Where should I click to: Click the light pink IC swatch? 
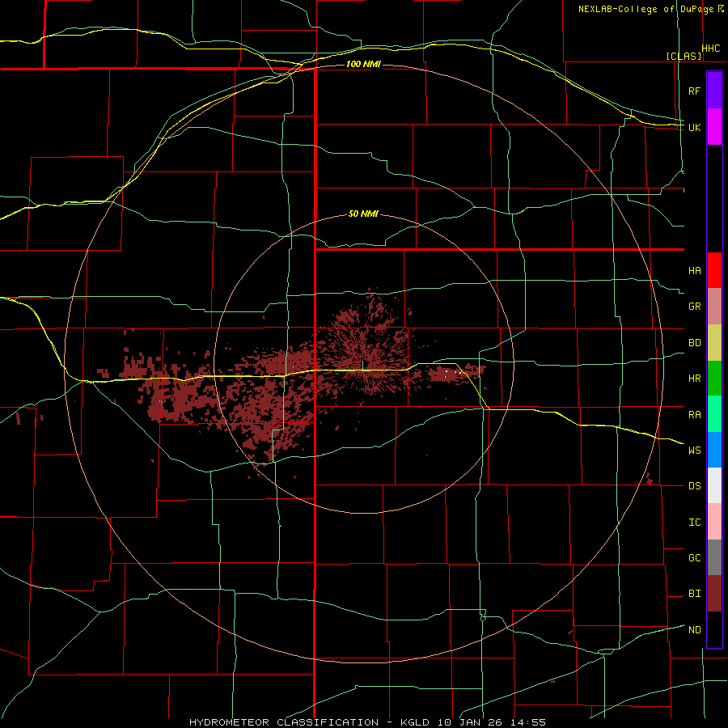714,522
